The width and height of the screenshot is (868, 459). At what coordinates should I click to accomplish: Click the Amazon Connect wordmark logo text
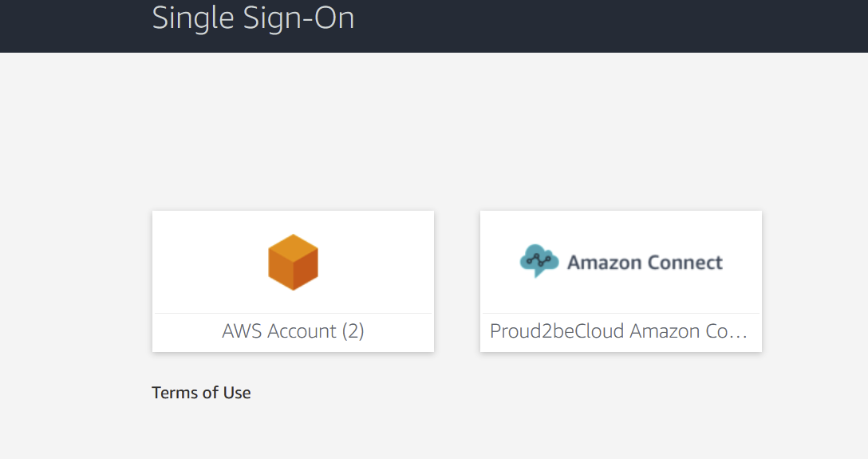coord(644,263)
